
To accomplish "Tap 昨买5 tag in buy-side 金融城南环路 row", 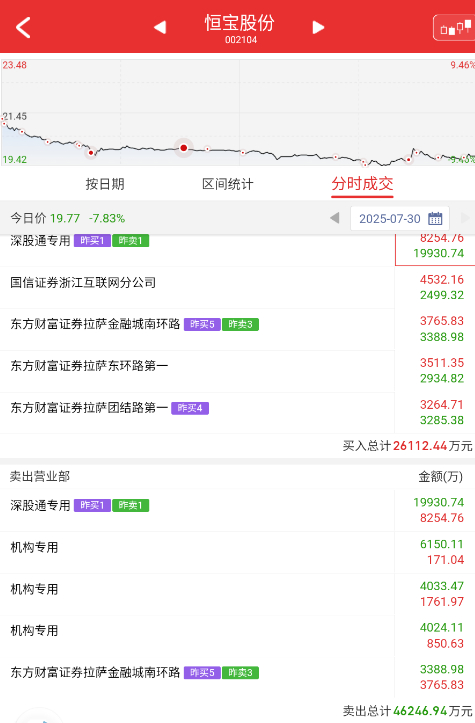I will pos(202,324).
